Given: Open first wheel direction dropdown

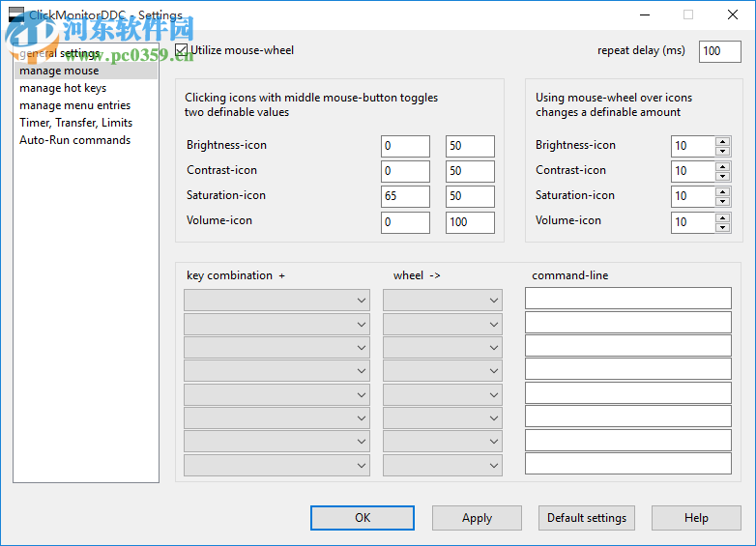Looking at the screenshot, I should click(443, 300).
